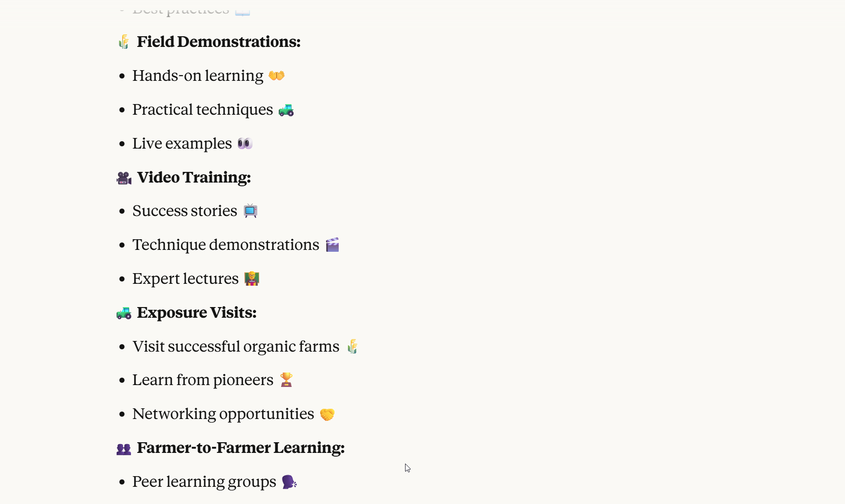Click the movie camera emoji beside Video Training
This screenshot has height=504, width=845.
click(x=124, y=178)
